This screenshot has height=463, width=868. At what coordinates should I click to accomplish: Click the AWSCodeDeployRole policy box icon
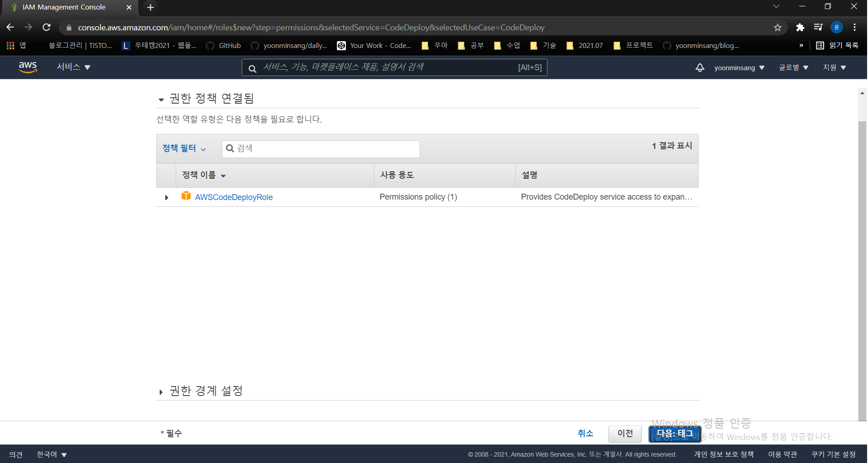pos(186,196)
